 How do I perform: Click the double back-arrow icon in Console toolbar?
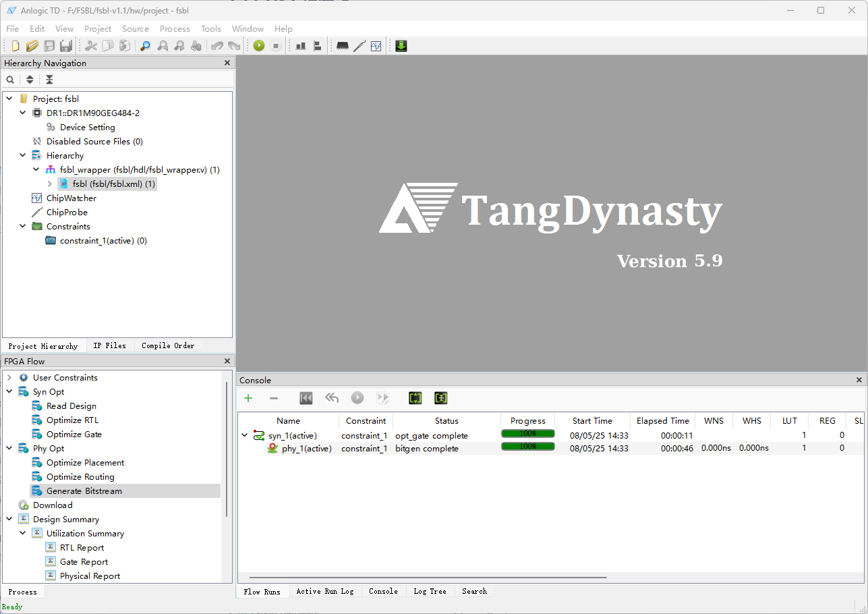(332, 398)
